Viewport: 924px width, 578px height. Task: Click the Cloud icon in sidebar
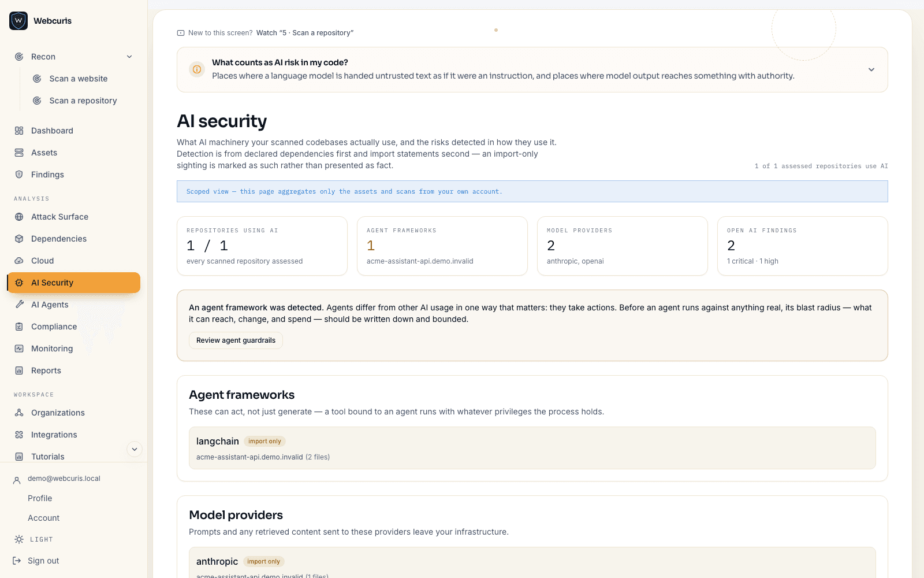[19, 261]
